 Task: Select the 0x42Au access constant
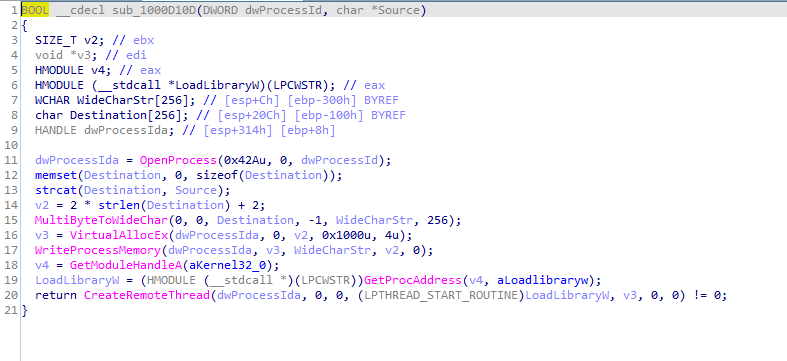(x=242, y=160)
